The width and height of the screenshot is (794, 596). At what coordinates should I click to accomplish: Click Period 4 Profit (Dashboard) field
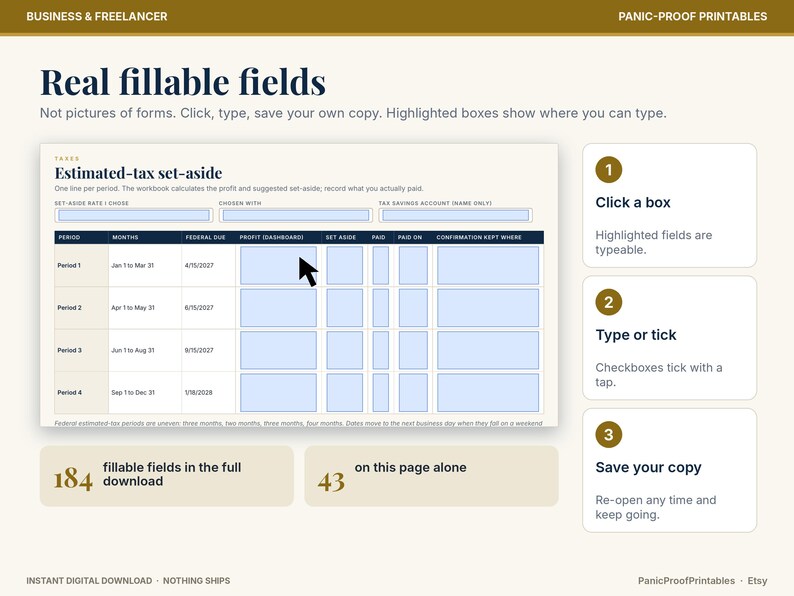(278, 392)
